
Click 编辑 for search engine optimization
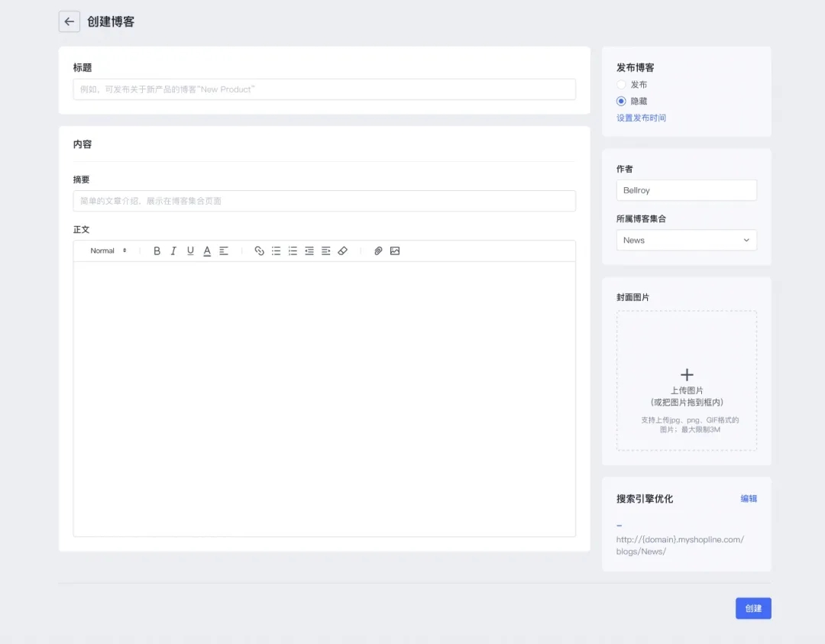(x=749, y=499)
